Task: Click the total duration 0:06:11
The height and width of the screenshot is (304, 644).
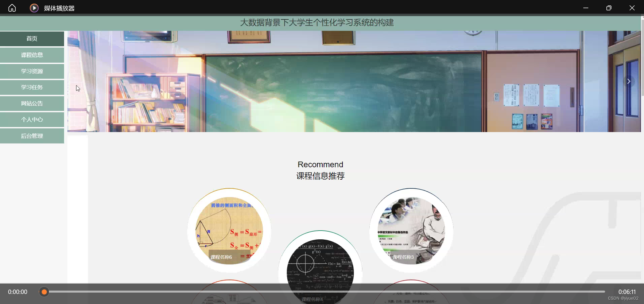Action: [x=627, y=292]
